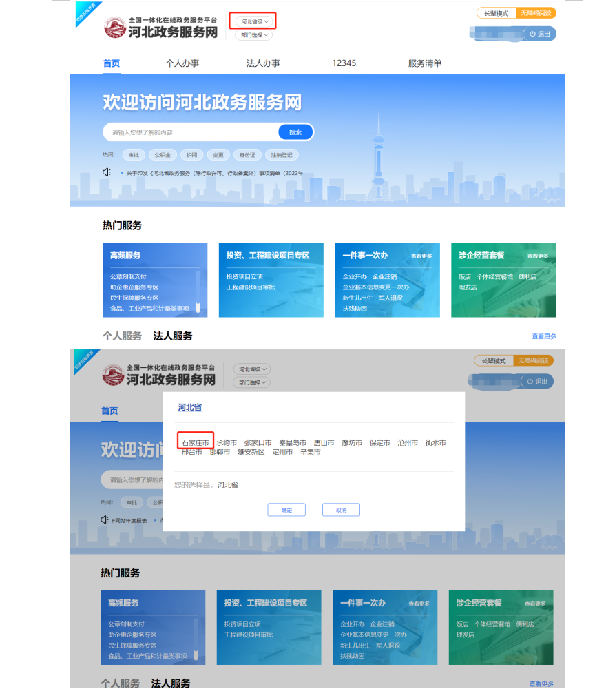Pick 雄安新区 in the city dialog
This screenshot has height=700, width=606.
tap(251, 452)
